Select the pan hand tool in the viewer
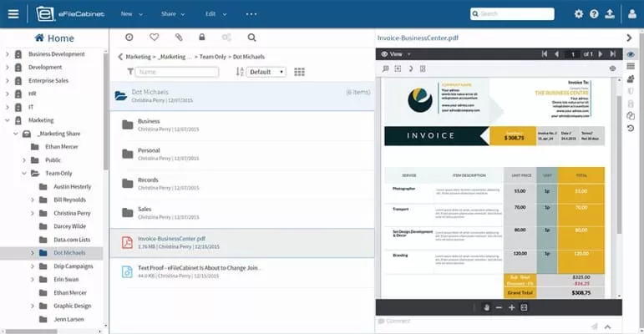Screen dimensions: 644x334 tap(487, 307)
